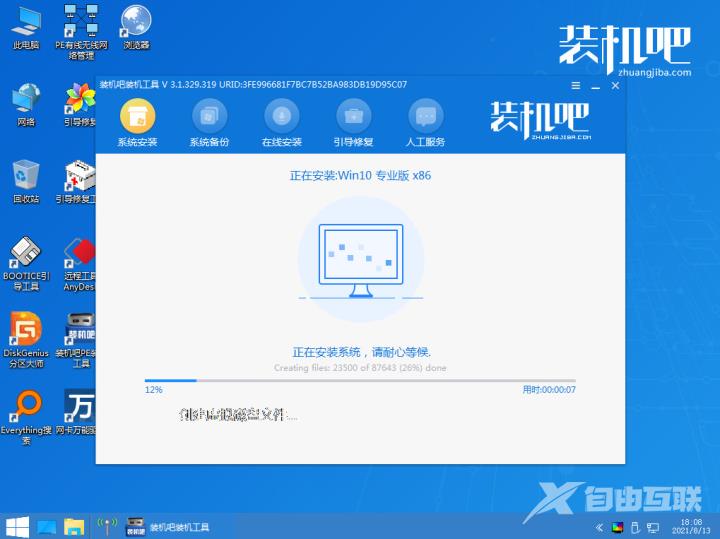Image resolution: width=720 pixels, height=539 pixels.
Task: Click the 用时:00:00:07 elapsed time
Action: [x=549, y=390]
